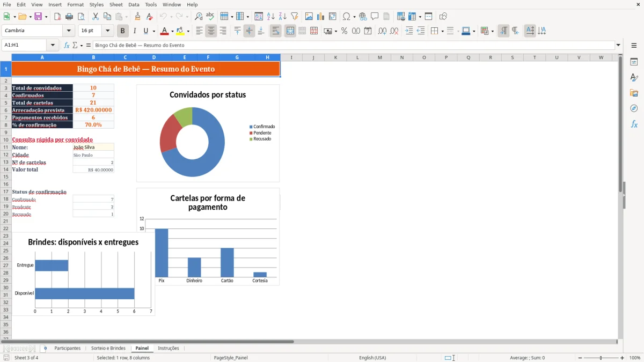This screenshot has width=644, height=362.
Task: Format cells as date
Action: point(368,31)
